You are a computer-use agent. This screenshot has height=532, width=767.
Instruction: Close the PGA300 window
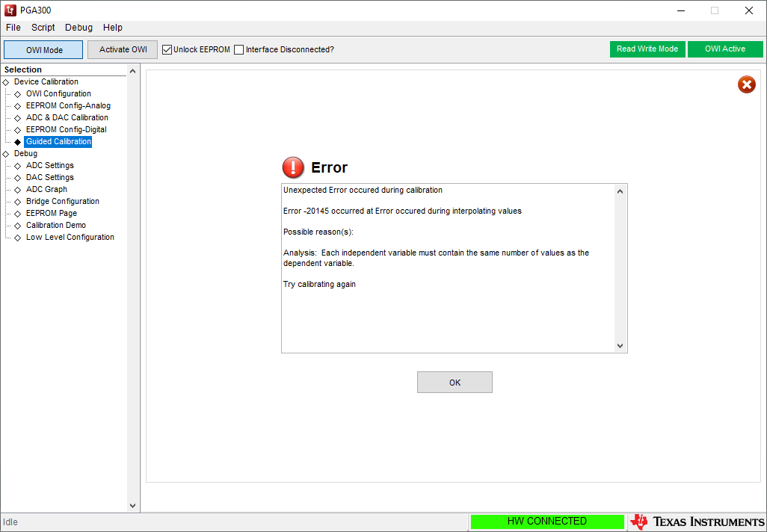[x=748, y=10]
